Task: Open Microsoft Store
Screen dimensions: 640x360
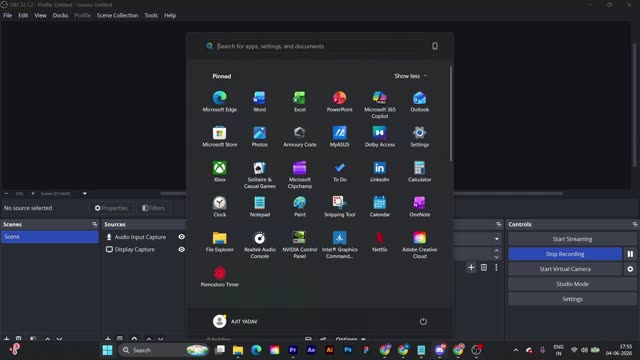Action: click(220, 136)
